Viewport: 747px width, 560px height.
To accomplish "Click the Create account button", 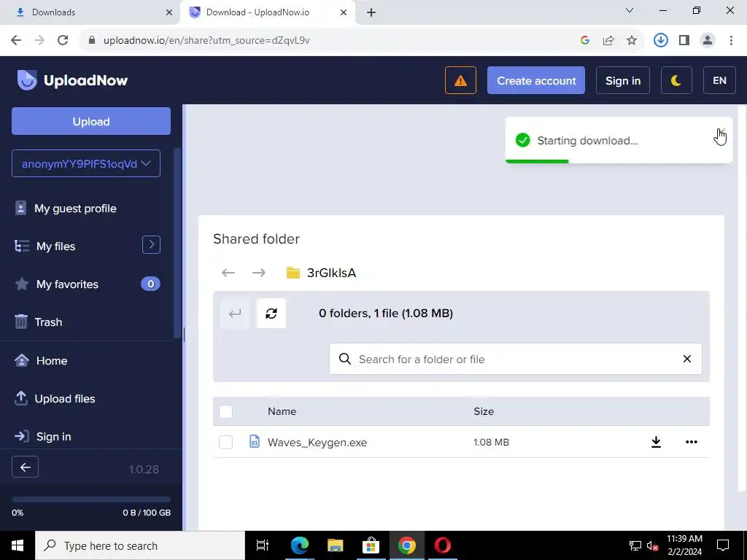I will 536,80.
